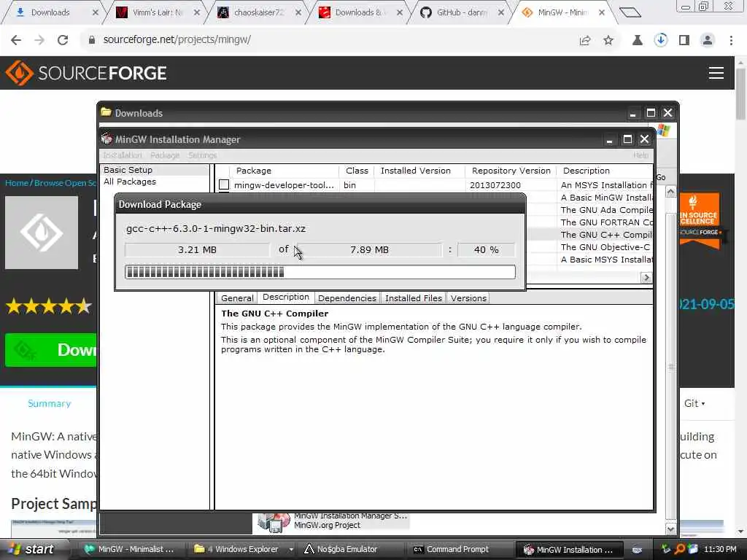
Task: Open the Help menu
Action: pyautogui.click(x=640, y=155)
